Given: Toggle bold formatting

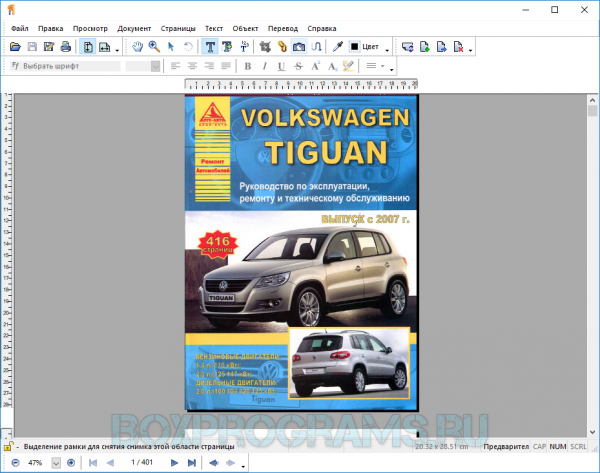Looking at the screenshot, I should point(248,66).
